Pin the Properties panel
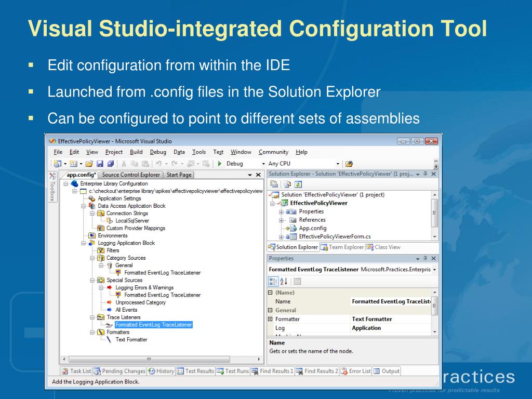The width and height of the screenshot is (532, 399). pyautogui.click(x=425, y=258)
